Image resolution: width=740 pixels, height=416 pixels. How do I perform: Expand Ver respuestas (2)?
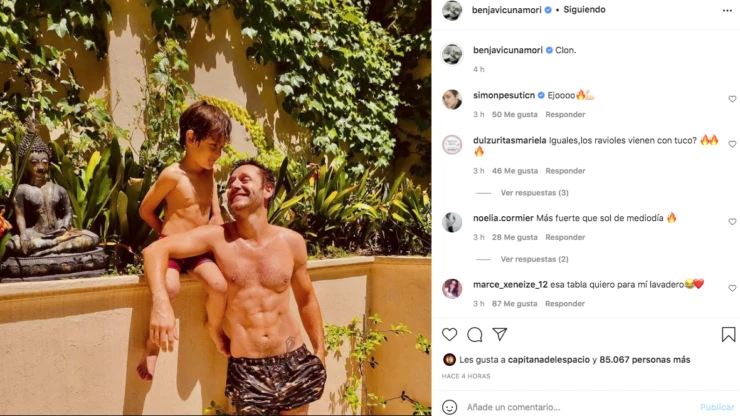(534, 259)
